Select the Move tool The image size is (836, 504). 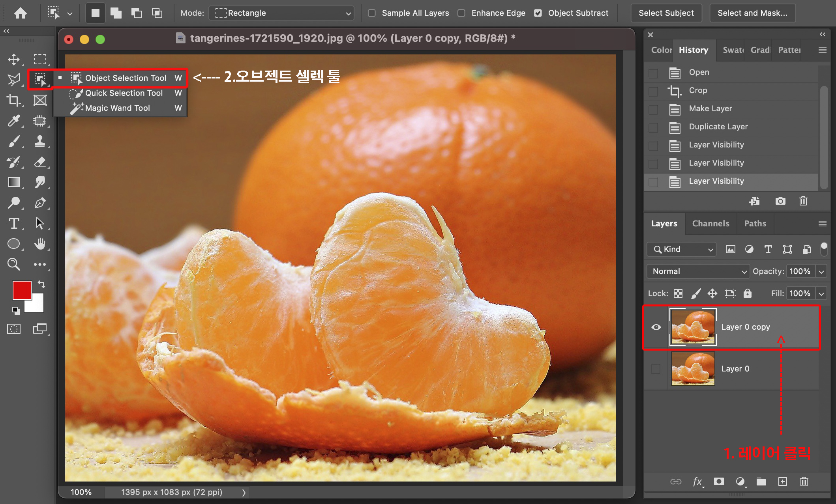point(14,60)
